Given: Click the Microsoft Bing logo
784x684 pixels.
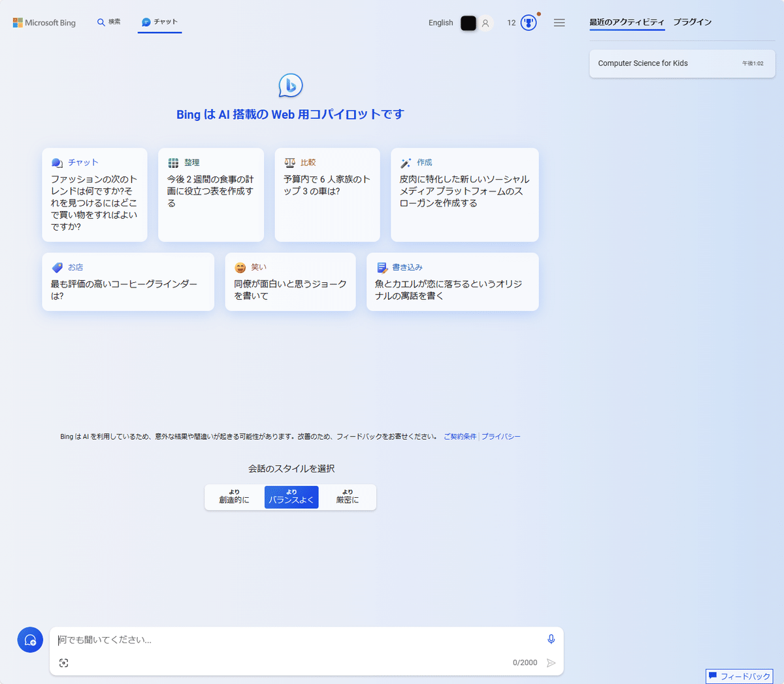Looking at the screenshot, I should (x=44, y=23).
